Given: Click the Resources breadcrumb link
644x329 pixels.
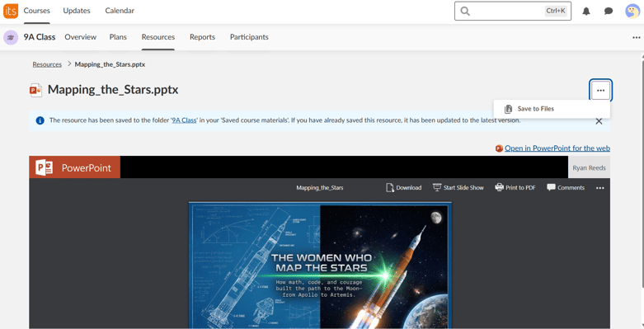Looking at the screenshot, I should point(47,64).
